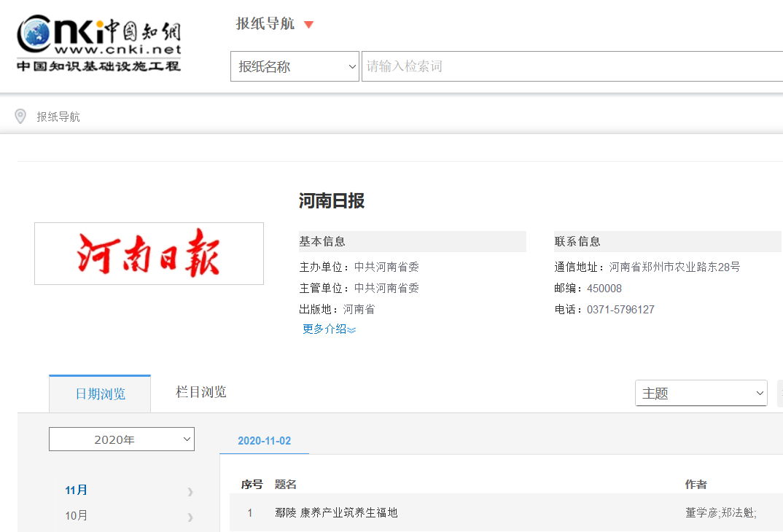This screenshot has height=532, width=783.
Task: Open the 报纸导航 red triangle dropdown
Action: coord(308,25)
